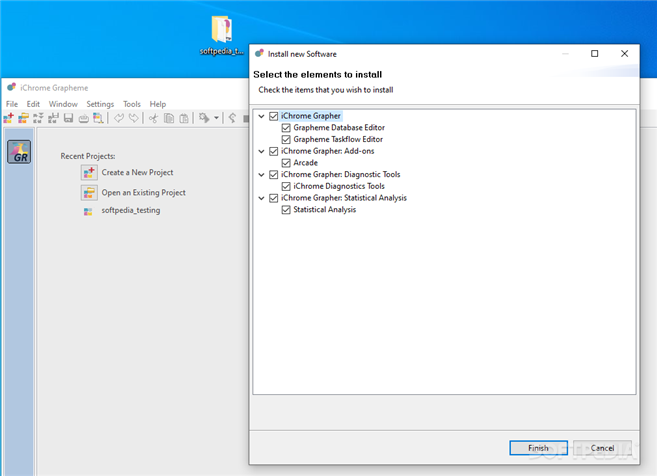This screenshot has height=476, width=657.
Task: Select the iChrome Grapher: Diagnostic Tools label
Action: 341,175
